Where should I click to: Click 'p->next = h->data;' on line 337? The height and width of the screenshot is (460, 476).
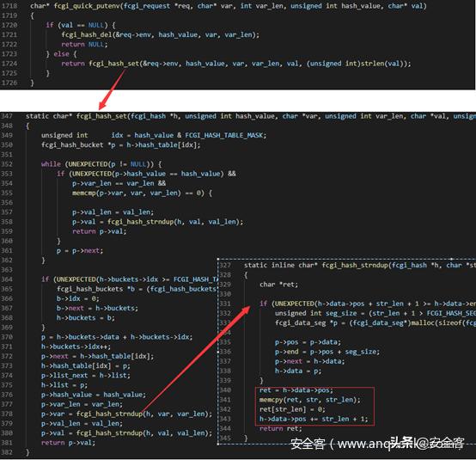[x=309, y=362]
